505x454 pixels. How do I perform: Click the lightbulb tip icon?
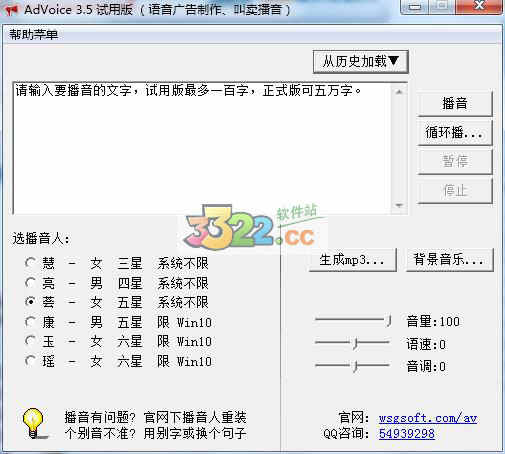(x=33, y=423)
